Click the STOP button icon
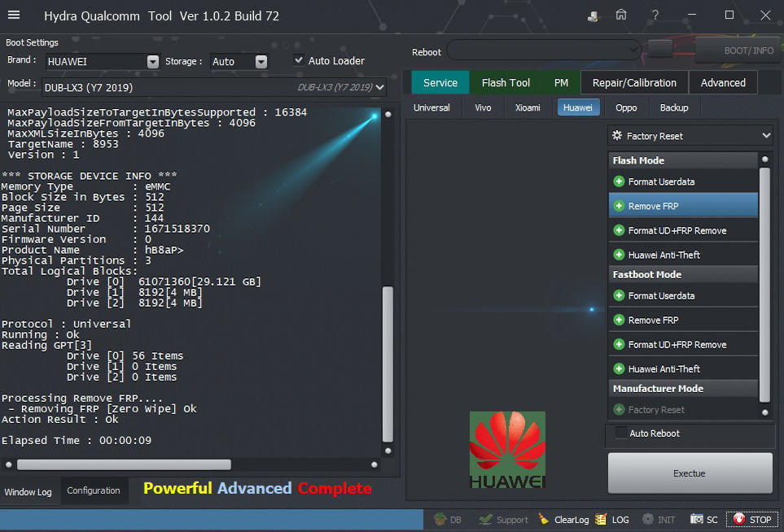 pyautogui.click(x=739, y=520)
